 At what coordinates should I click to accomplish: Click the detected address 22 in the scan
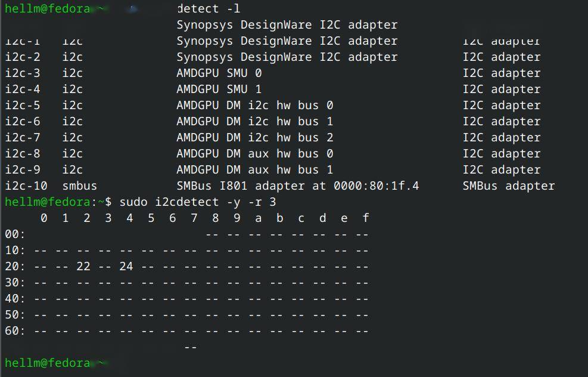point(83,266)
